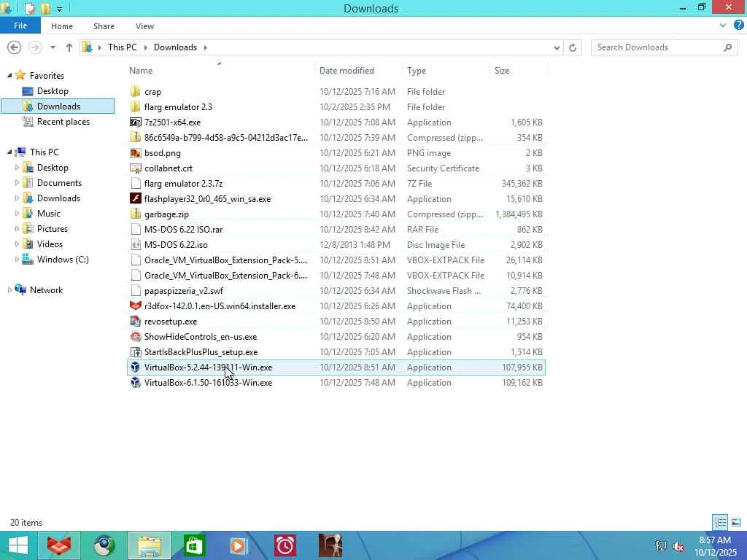
Task: Switch to Details view layout icon
Action: point(720,522)
